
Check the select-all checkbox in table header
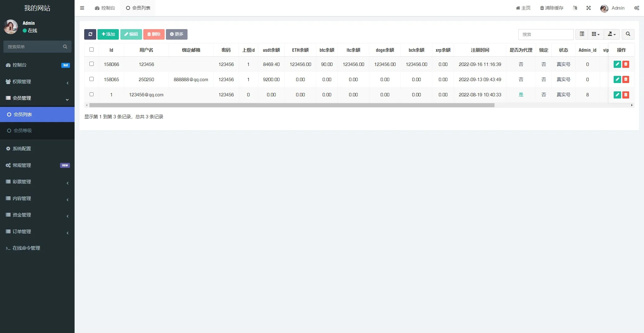(x=92, y=50)
